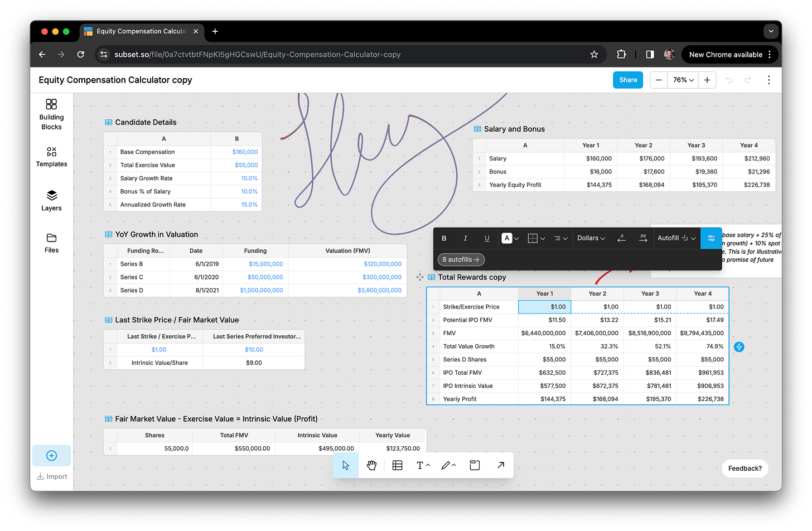
Task: Click the Share button
Action: [x=628, y=80]
